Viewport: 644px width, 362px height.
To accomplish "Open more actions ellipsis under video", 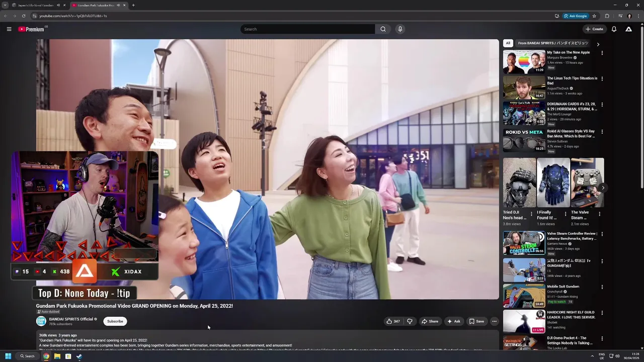I will (494, 321).
